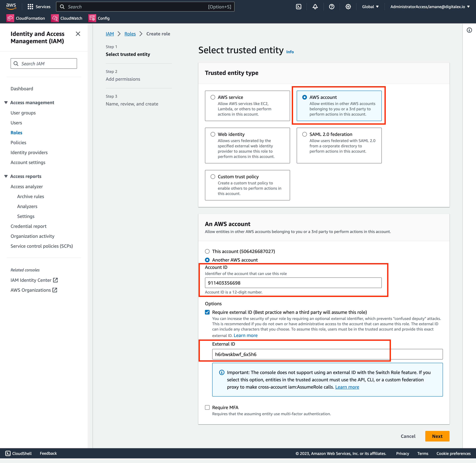The height and width of the screenshot is (463, 476).
Task: Go to Policies in the sidebar
Action: click(x=18, y=143)
